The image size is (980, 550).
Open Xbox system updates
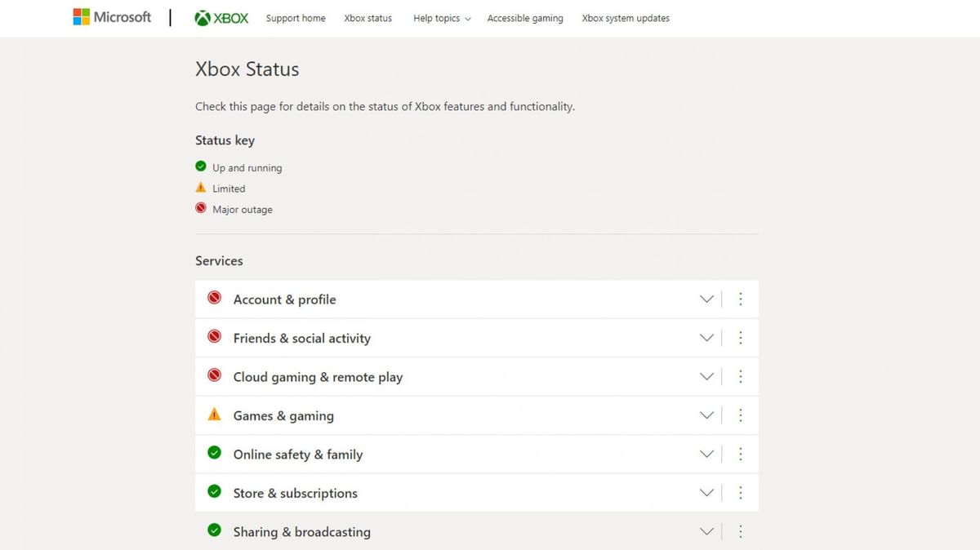click(x=625, y=18)
